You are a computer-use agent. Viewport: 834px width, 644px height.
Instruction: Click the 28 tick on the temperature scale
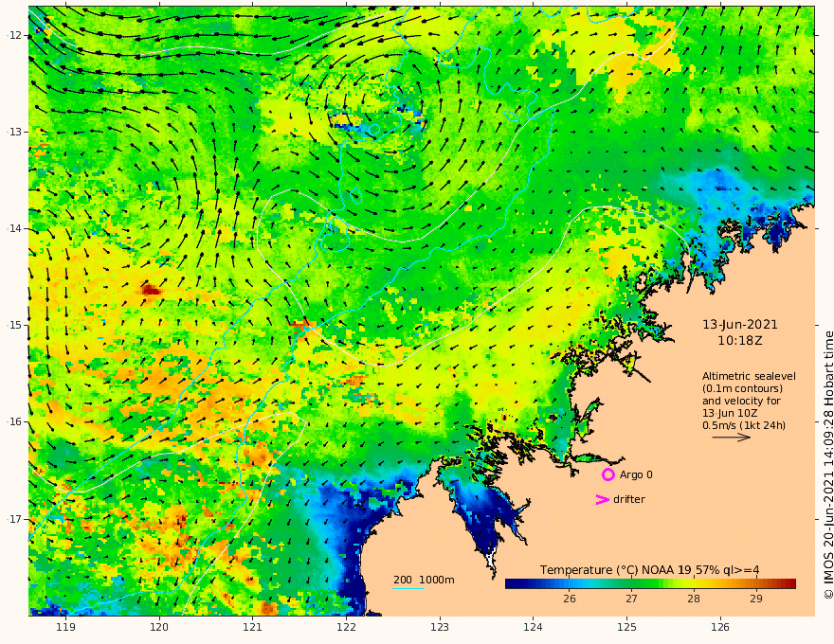click(694, 599)
